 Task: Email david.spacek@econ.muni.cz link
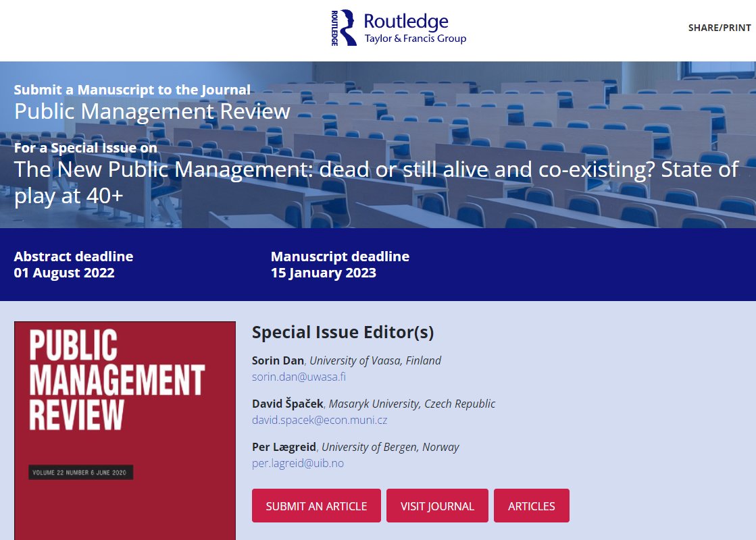[320, 420]
